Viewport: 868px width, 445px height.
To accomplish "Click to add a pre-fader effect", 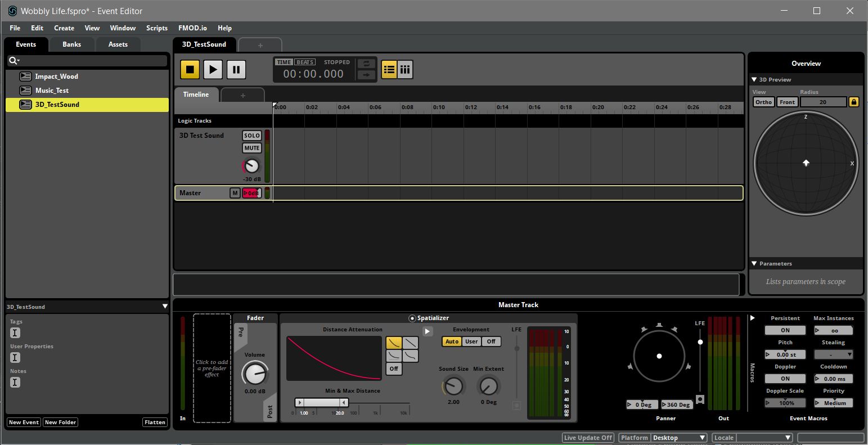I will tap(211, 368).
